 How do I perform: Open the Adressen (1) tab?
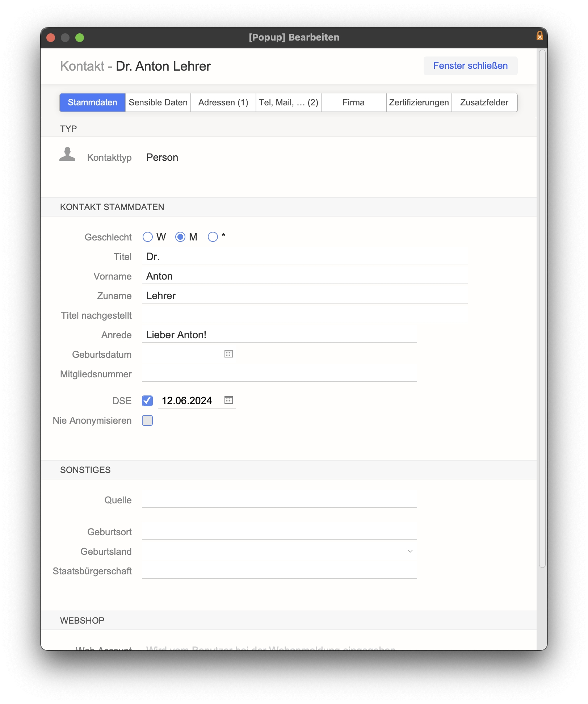click(223, 102)
